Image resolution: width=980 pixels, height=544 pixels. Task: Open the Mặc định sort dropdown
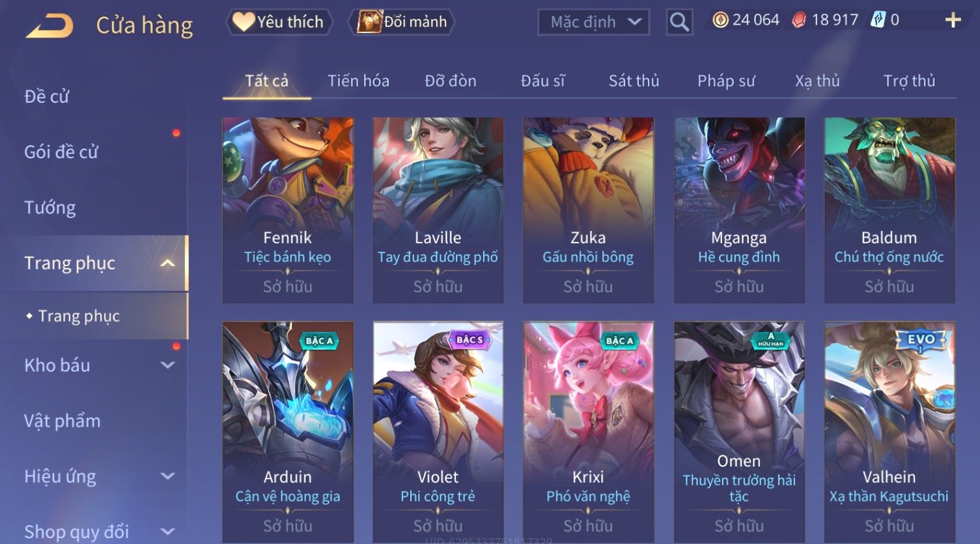click(593, 23)
